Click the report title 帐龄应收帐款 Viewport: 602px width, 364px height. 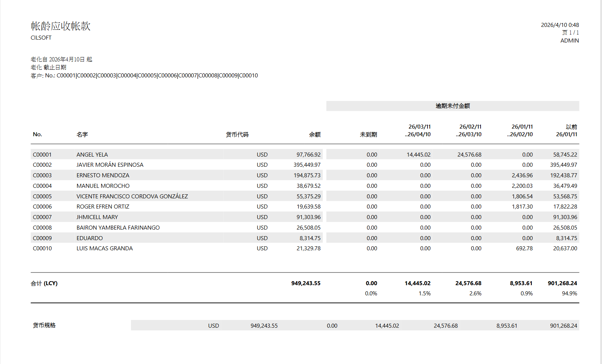[60, 26]
